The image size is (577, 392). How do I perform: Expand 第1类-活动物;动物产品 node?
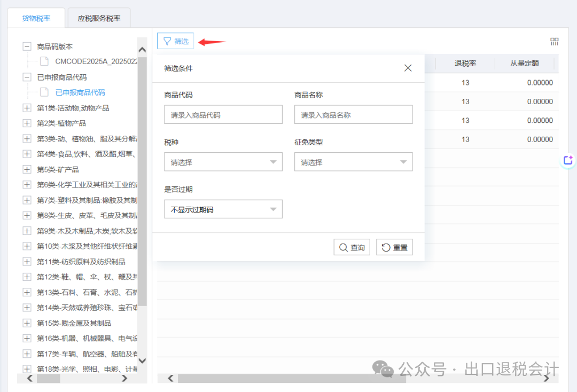27,108
